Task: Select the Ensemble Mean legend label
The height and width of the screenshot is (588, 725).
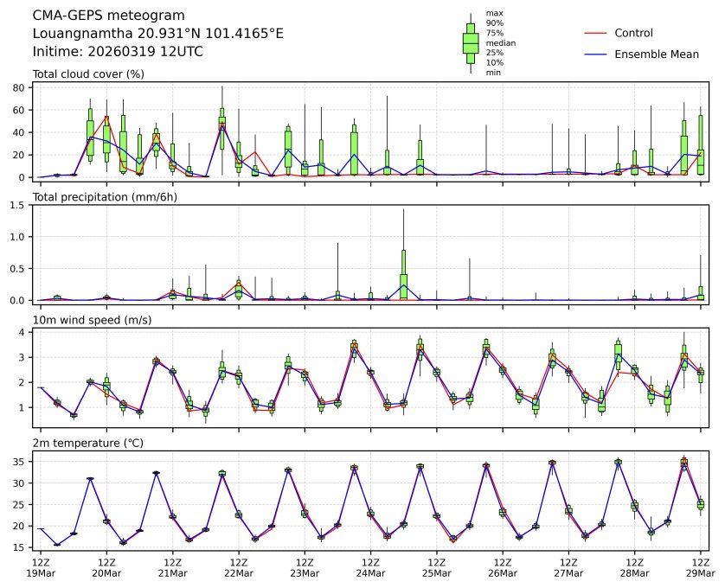Action: [656, 54]
